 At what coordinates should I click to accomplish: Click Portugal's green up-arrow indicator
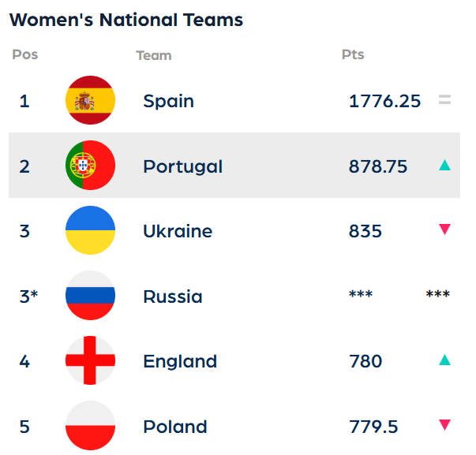pos(444,166)
